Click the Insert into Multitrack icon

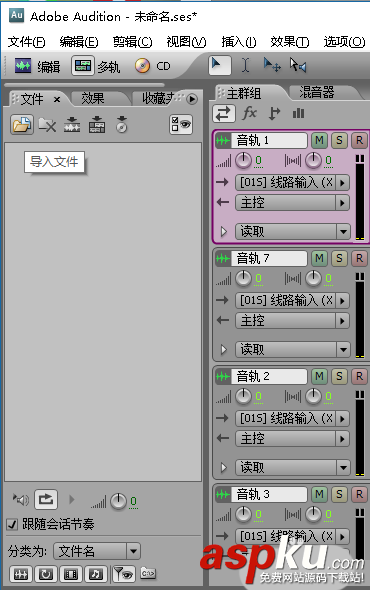coord(97,125)
